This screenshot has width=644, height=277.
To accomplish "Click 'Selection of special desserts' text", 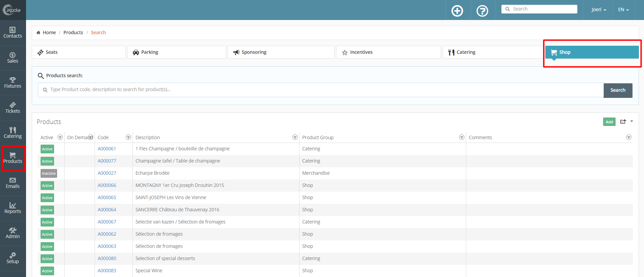I will (165, 258).
